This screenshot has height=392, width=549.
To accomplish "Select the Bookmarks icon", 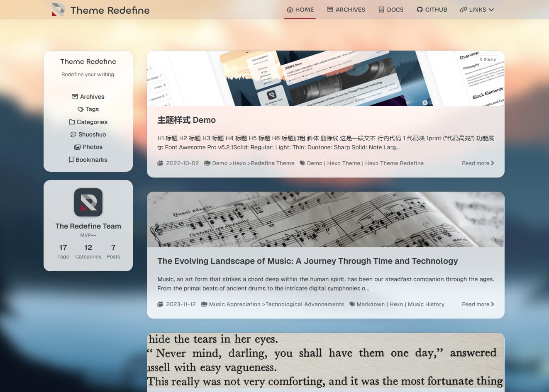I will (71, 159).
